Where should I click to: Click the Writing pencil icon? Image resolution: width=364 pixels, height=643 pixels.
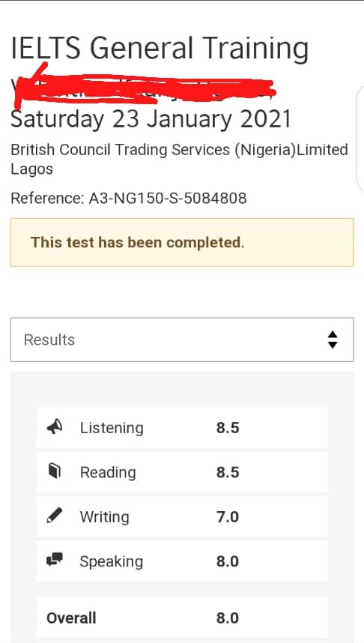(x=55, y=516)
